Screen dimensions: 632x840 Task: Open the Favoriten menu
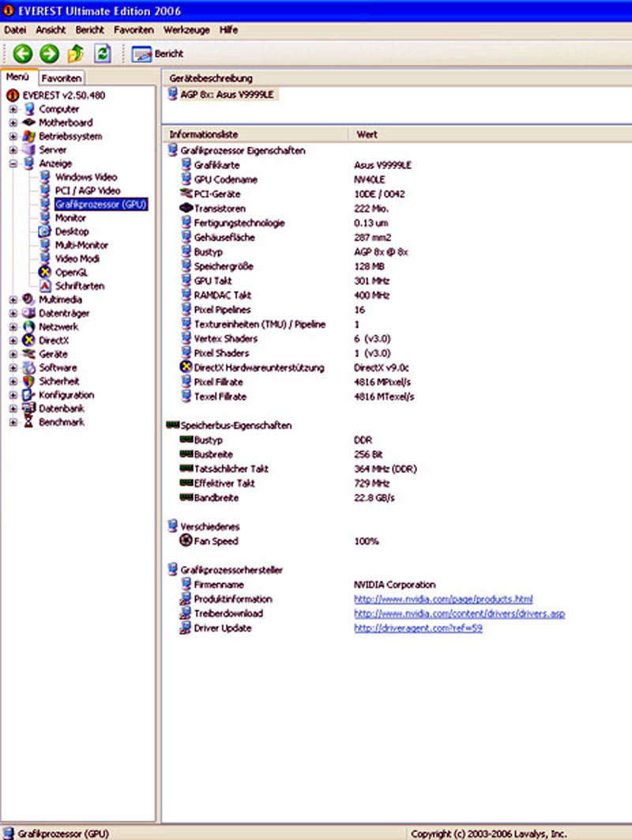click(134, 30)
